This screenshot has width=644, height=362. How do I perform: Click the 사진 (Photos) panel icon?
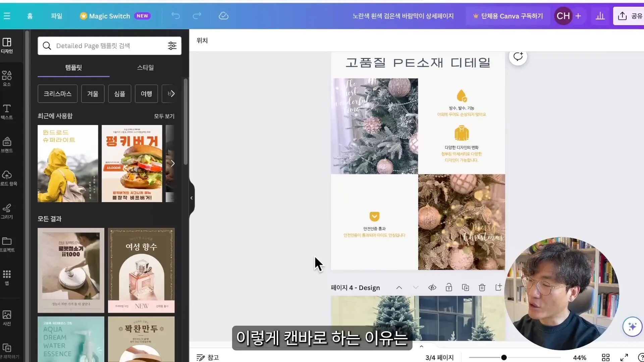(6, 318)
